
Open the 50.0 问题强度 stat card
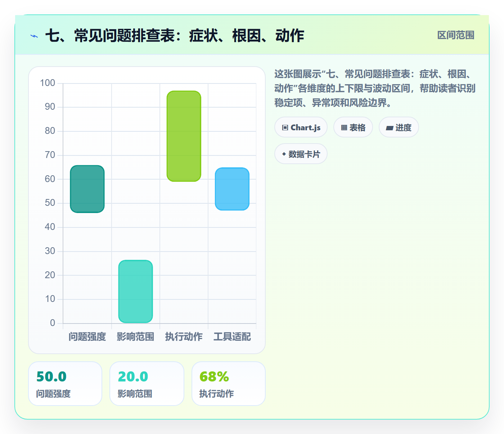tap(65, 384)
